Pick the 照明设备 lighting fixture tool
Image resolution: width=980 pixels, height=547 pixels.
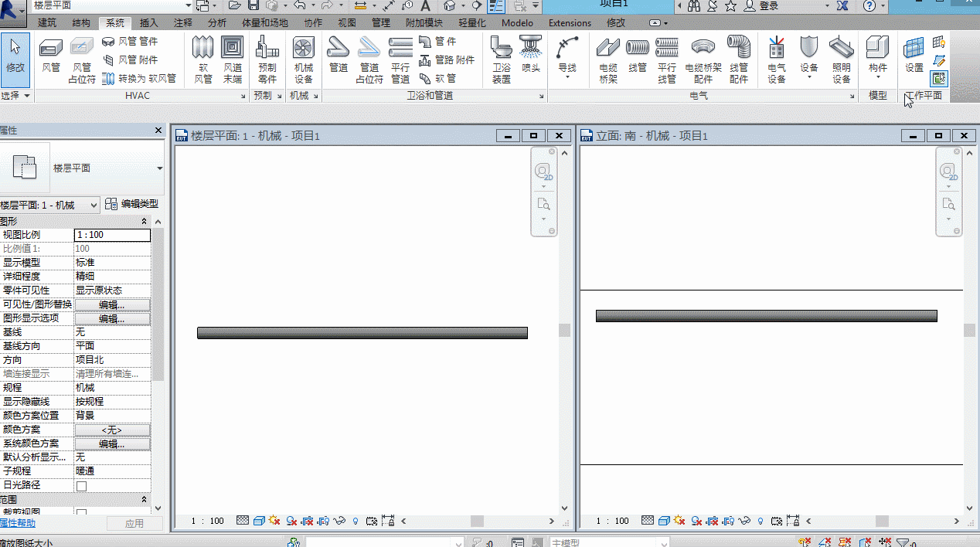pos(842,59)
